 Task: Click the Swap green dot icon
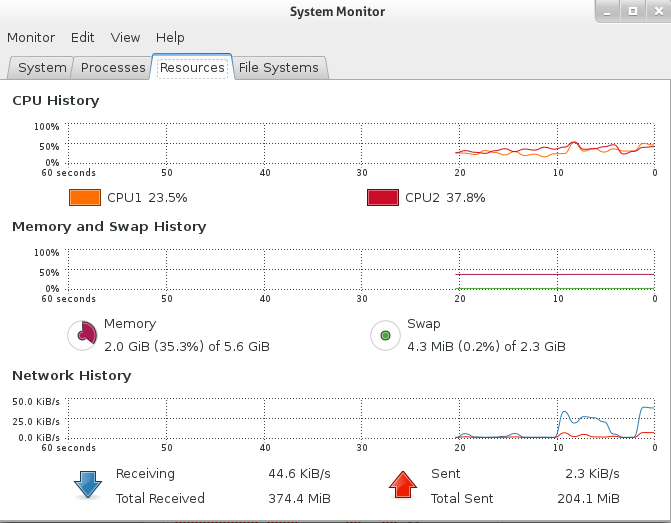coord(385,336)
